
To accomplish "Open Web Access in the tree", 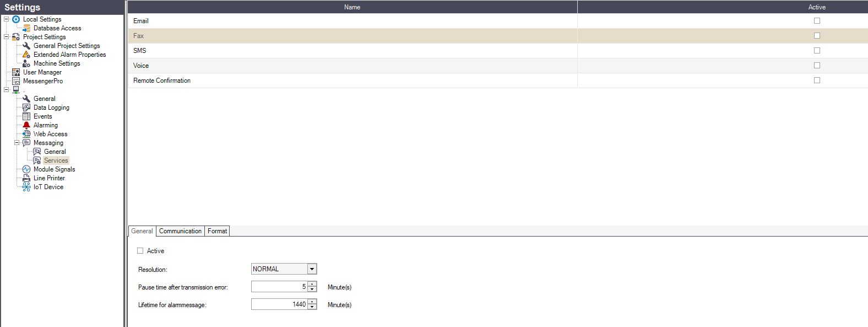I will (x=50, y=134).
